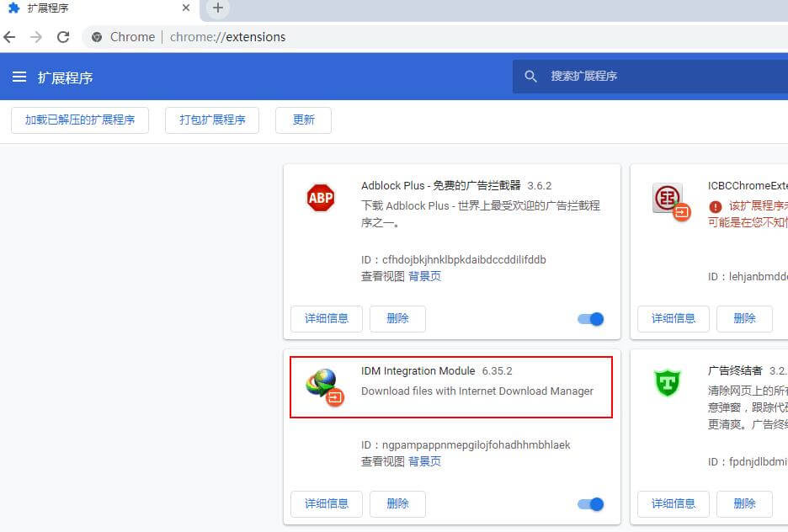Open a new tab with plus icon
The width and height of the screenshot is (788, 532).
[218, 8]
